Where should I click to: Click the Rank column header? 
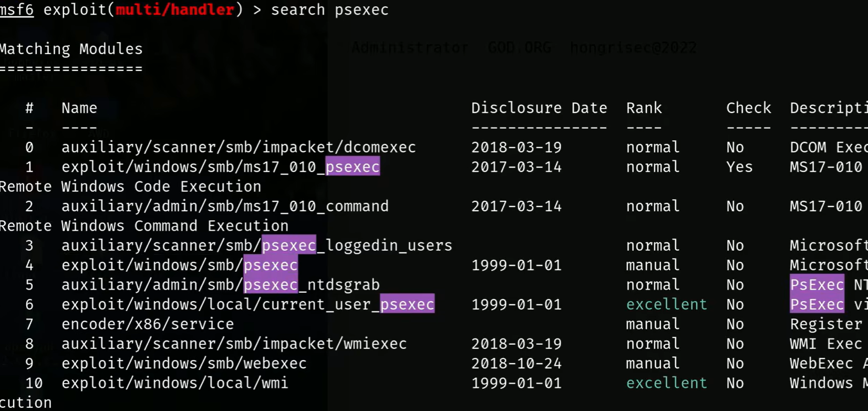pyautogui.click(x=644, y=108)
